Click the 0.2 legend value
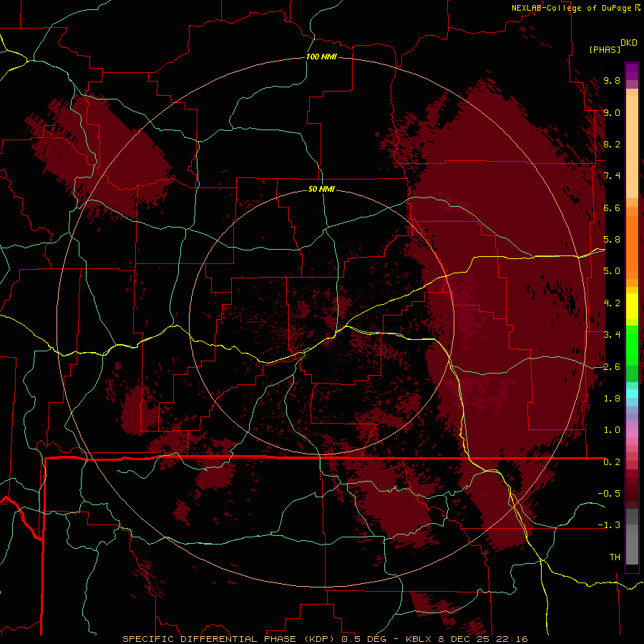Viewport: 644px width, 644px height. [x=612, y=462]
